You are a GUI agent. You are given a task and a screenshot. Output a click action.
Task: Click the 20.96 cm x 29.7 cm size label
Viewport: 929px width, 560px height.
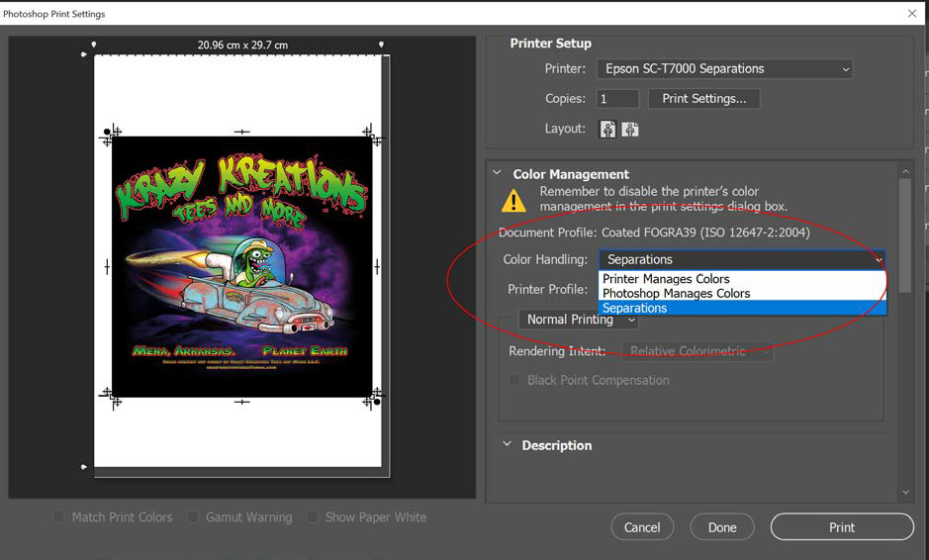[x=243, y=46]
